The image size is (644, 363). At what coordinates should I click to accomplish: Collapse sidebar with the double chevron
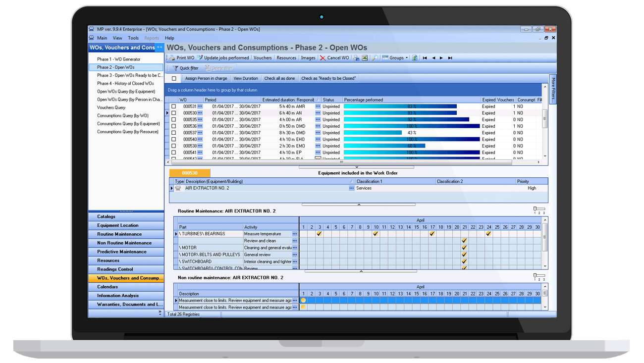coord(160,48)
